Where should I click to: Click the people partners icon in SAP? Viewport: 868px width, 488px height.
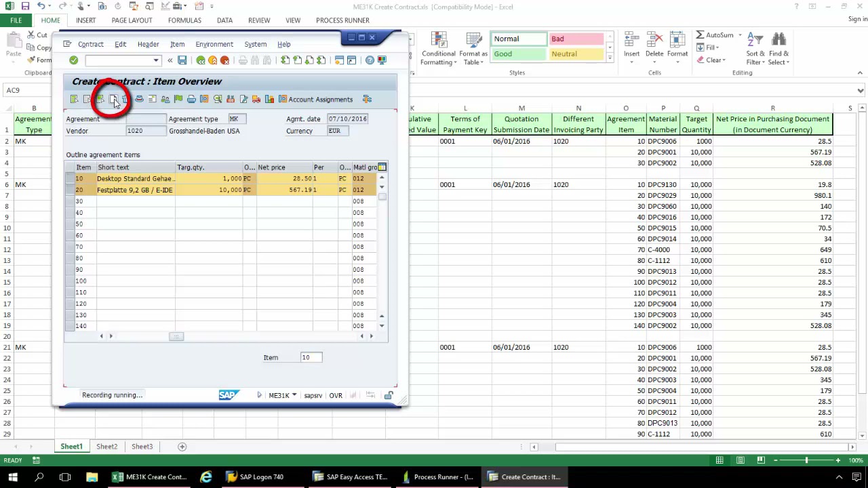(165, 100)
